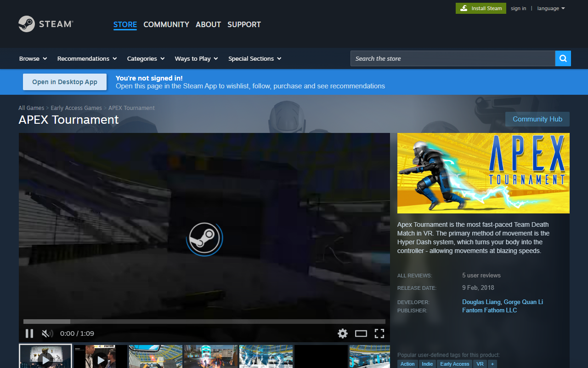Click the release date 9 Feb, 2018

[x=478, y=287]
